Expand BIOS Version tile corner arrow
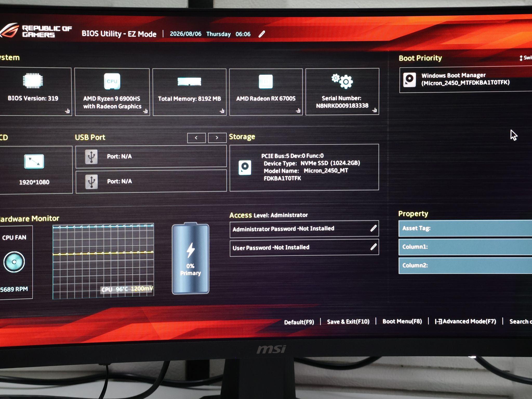 click(67, 111)
